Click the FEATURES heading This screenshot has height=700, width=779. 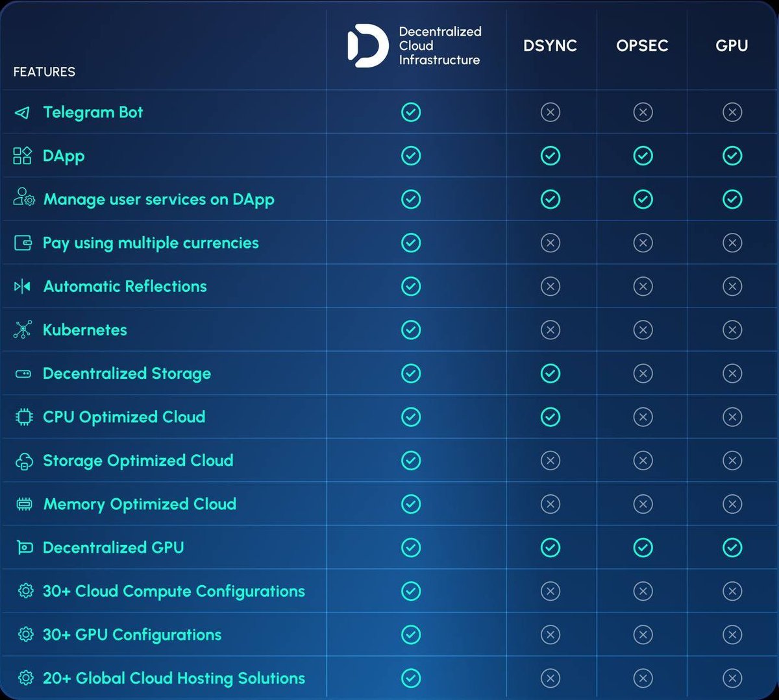(x=44, y=72)
